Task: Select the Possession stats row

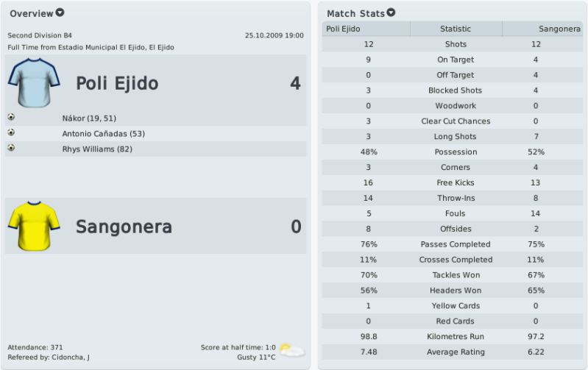Action: 453,152
